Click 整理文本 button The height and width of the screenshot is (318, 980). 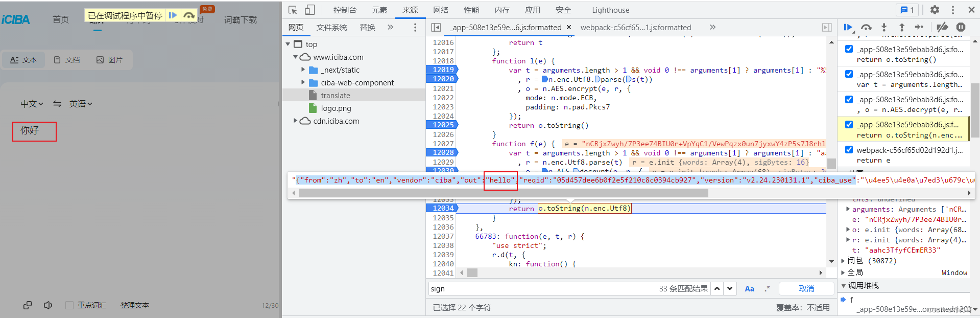[135, 305]
